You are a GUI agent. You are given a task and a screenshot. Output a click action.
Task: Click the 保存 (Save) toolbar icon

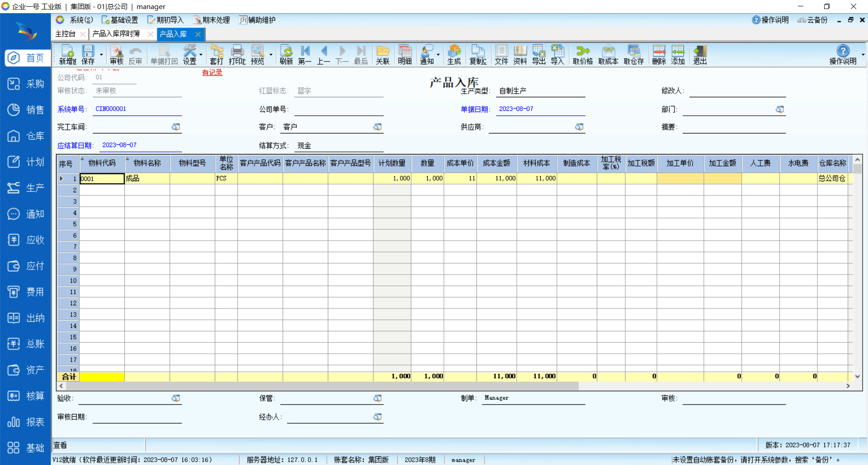tap(88, 55)
